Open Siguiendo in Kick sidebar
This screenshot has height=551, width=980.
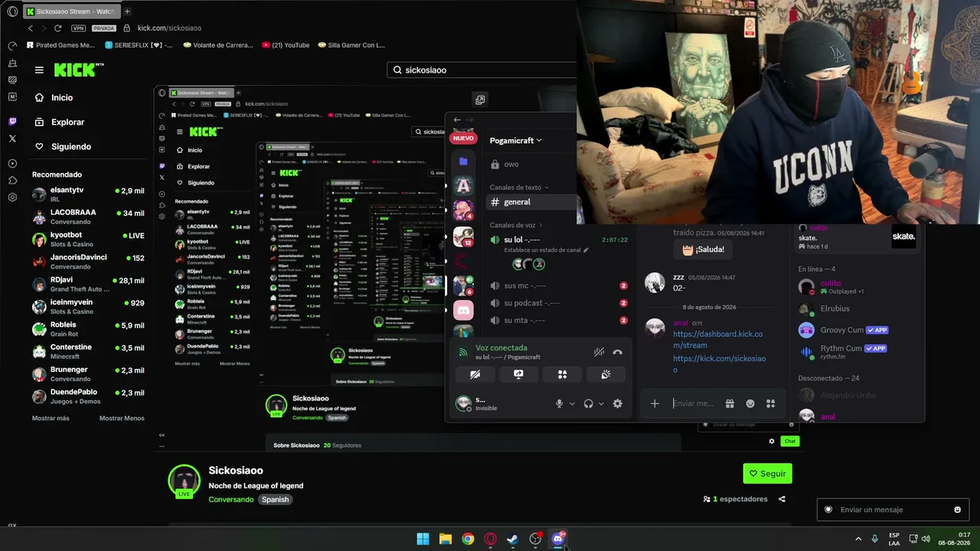tap(63, 147)
